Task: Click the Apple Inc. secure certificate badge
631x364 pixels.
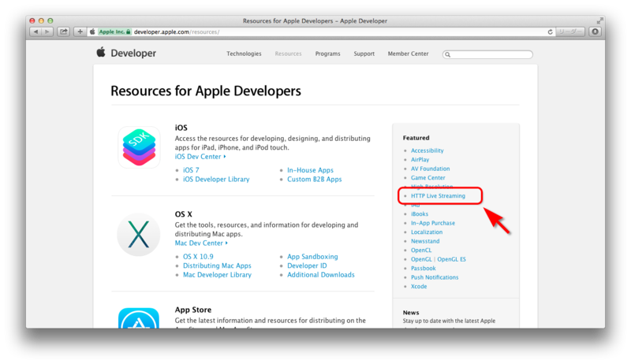Action: tap(114, 32)
